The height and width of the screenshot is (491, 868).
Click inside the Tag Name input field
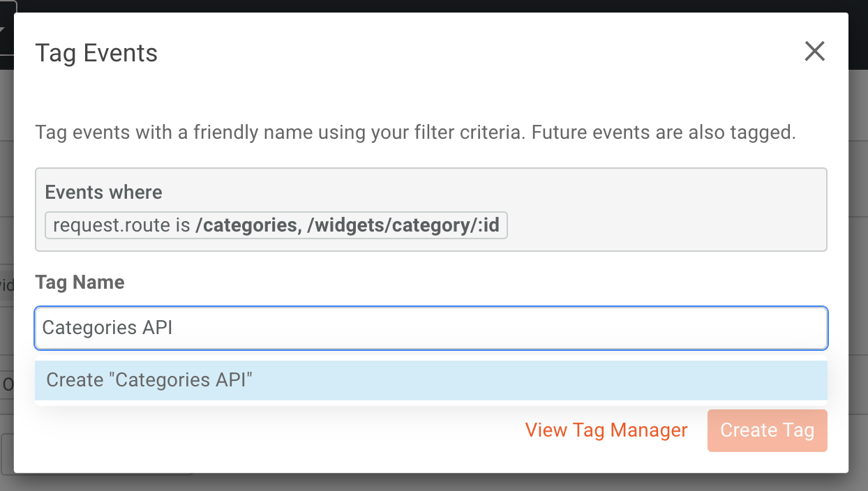pos(431,328)
